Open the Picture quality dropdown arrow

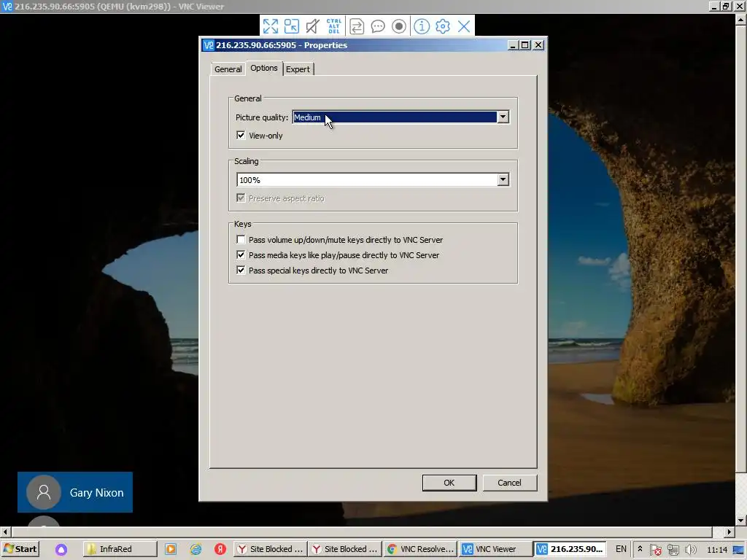503,117
